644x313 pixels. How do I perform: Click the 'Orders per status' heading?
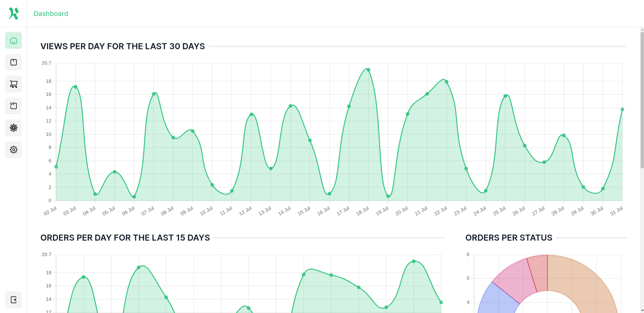[509, 238]
